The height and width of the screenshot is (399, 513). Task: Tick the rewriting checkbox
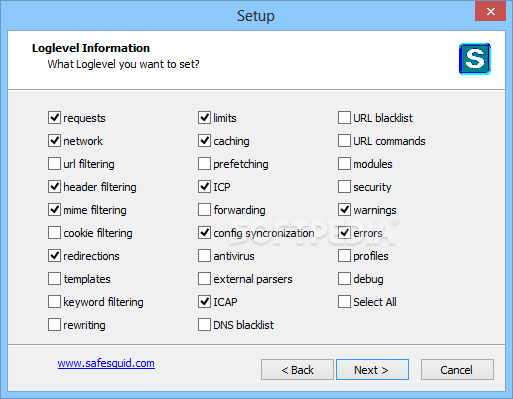54,325
